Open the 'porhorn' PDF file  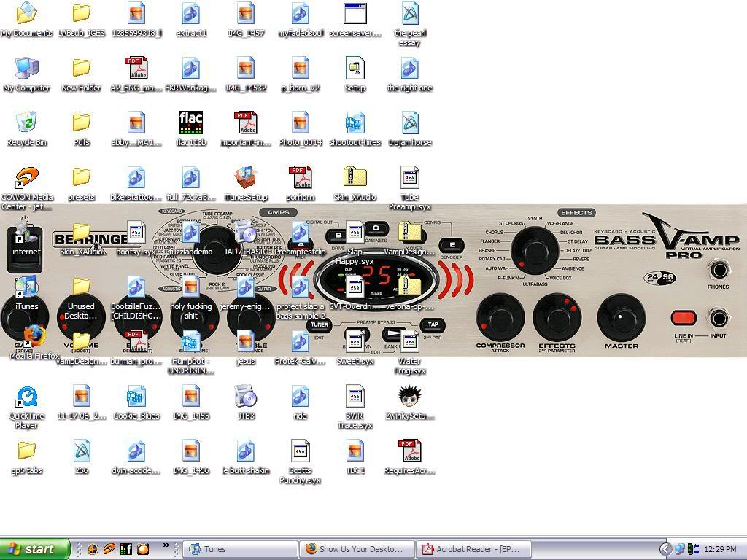tap(301, 178)
